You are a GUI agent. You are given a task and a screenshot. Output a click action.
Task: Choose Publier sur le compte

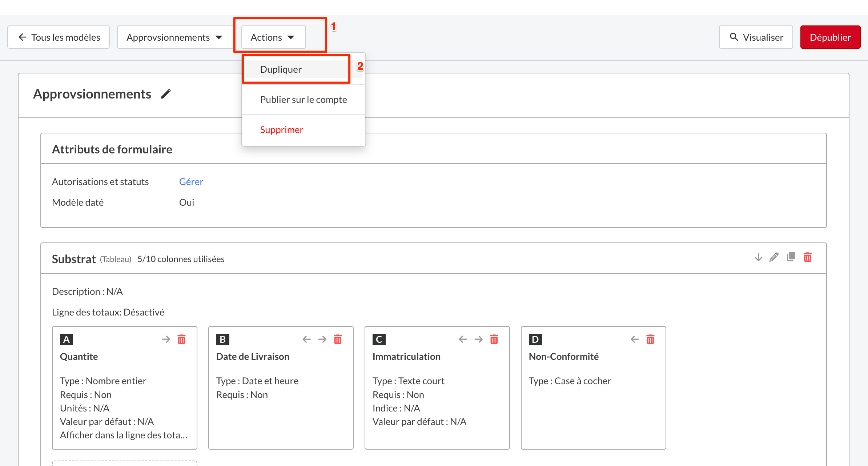coord(304,100)
